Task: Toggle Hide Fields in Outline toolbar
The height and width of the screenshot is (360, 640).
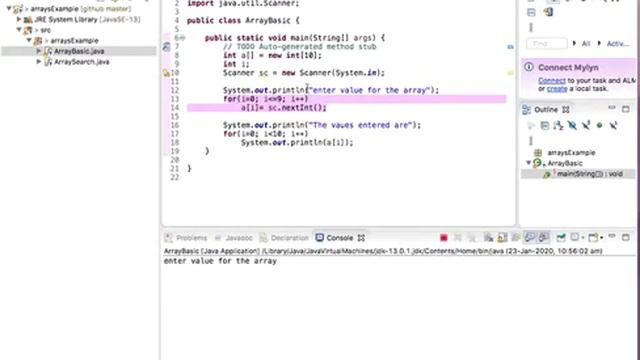Action: coord(572,126)
